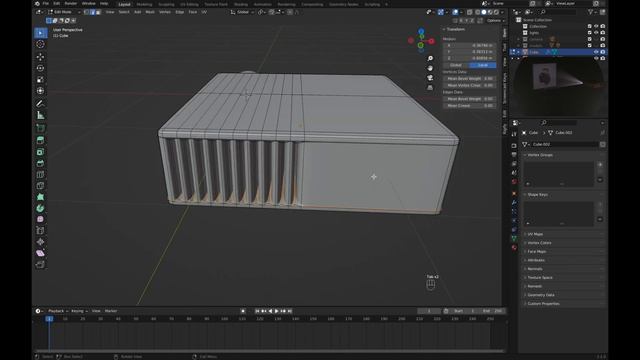The width and height of the screenshot is (640, 360).
Task: Adjust the Mean Vertex Crease field
Action: tap(470, 85)
